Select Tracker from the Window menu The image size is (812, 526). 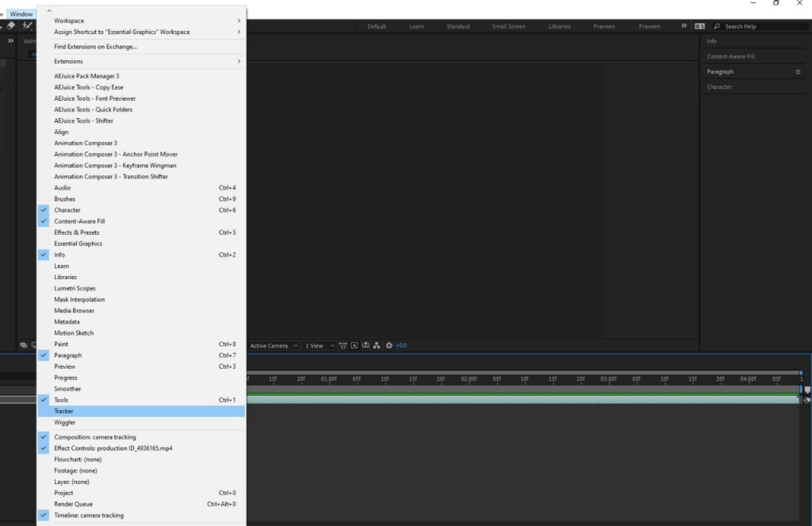(63, 411)
